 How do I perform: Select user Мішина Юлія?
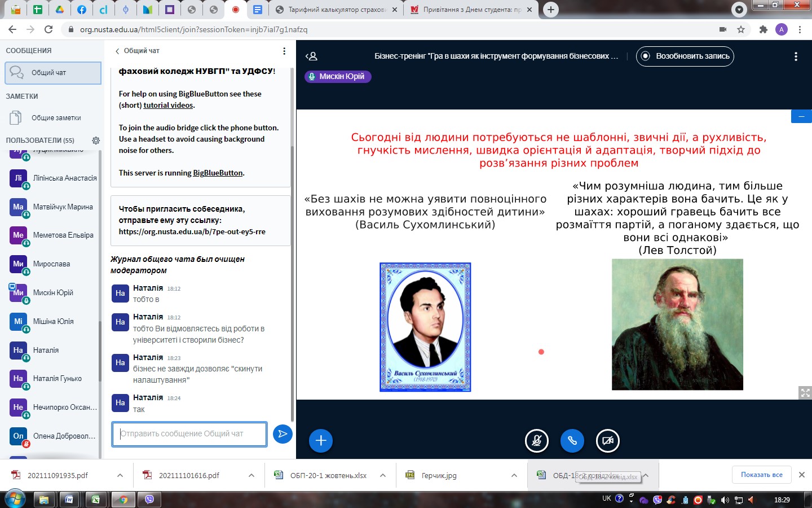54,321
